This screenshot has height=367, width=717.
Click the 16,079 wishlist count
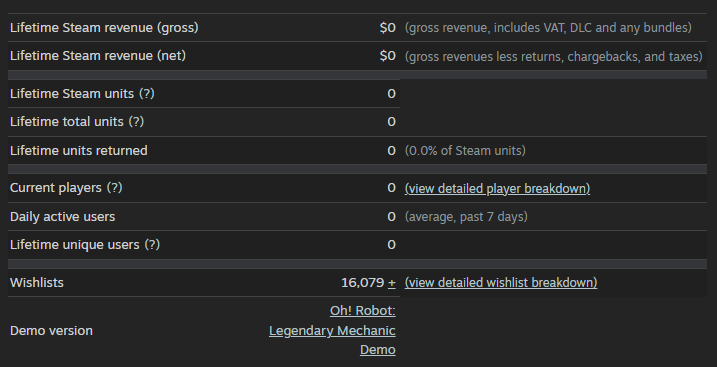tap(362, 283)
